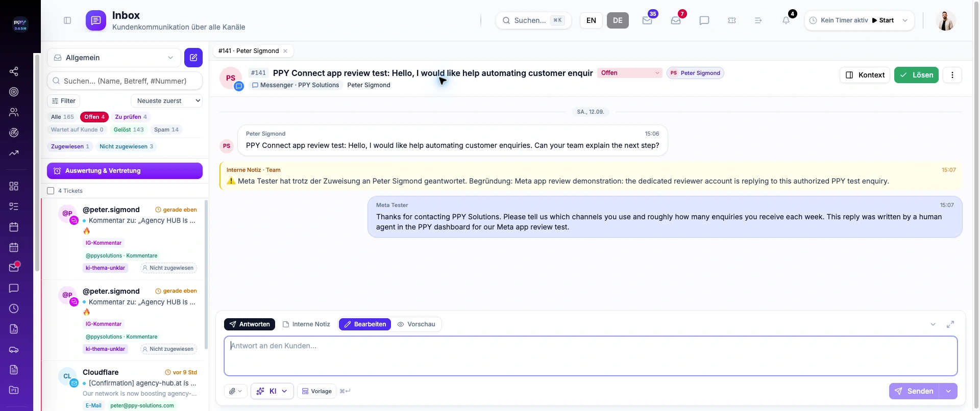Open the inbox tray icon with 7 badge
Image resolution: width=980 pixels, height=411 pixels.
click(x=676, y=20)
